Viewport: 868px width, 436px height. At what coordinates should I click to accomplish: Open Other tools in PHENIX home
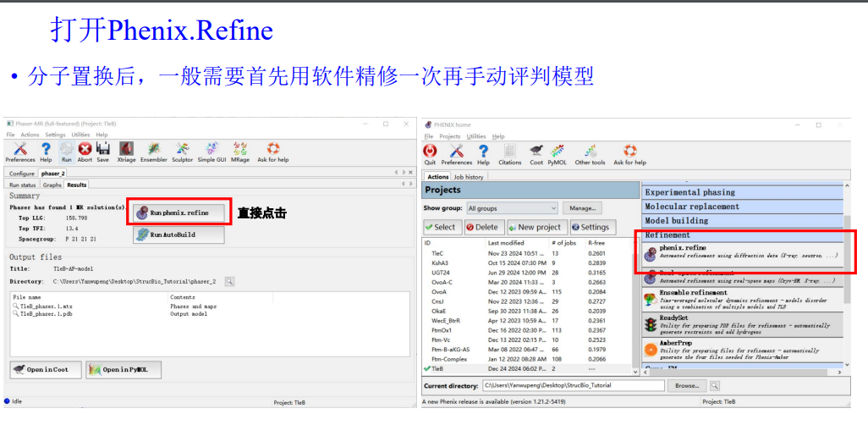click(591, 155)
